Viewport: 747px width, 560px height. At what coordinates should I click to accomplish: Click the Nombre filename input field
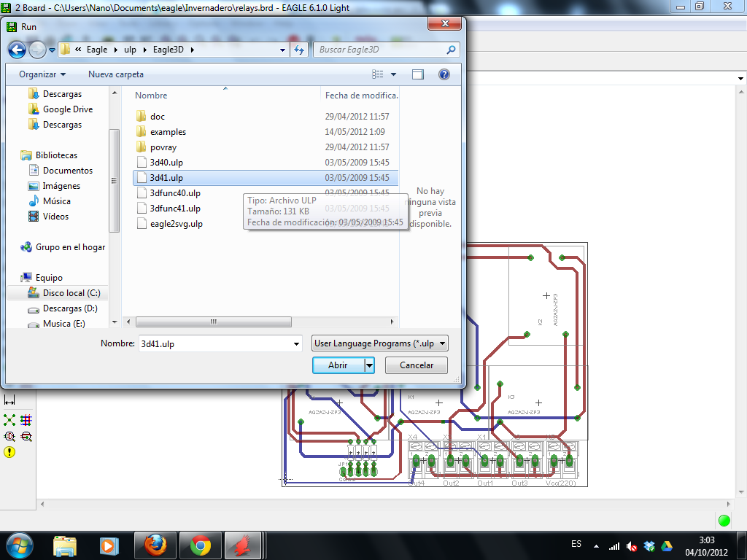click(214, 343)
